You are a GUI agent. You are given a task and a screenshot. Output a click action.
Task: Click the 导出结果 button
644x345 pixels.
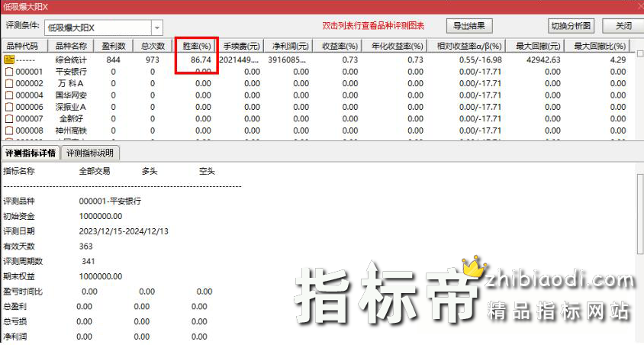click(469, 26)
